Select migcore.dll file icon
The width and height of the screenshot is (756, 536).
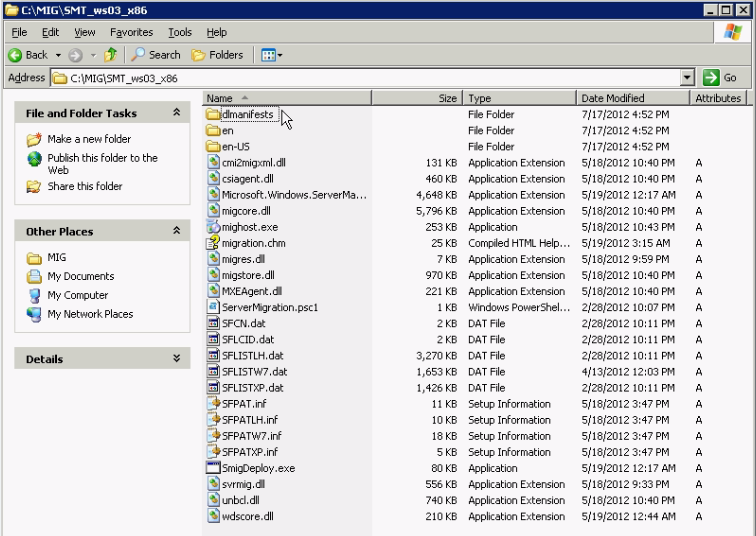click(213, 210)
